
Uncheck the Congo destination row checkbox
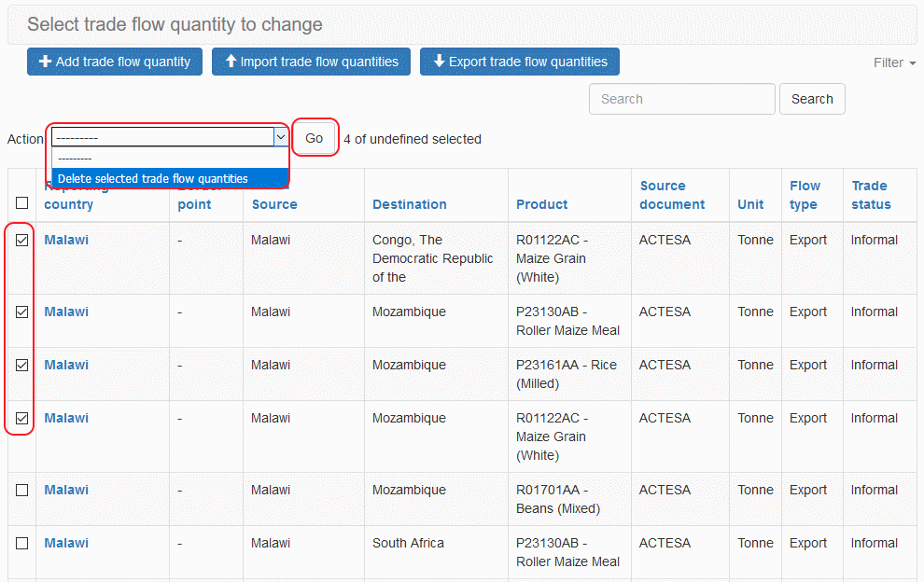click(x=22, y=240)
